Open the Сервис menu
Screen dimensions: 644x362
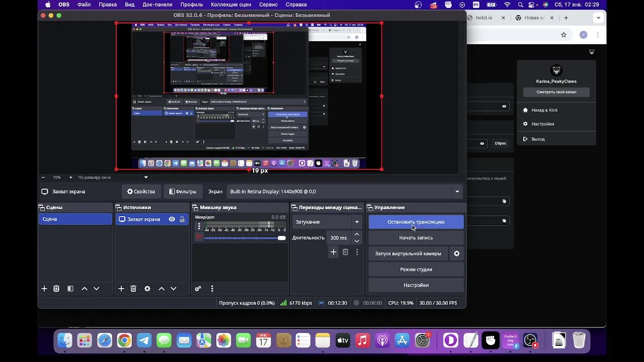tap(268, 5)
